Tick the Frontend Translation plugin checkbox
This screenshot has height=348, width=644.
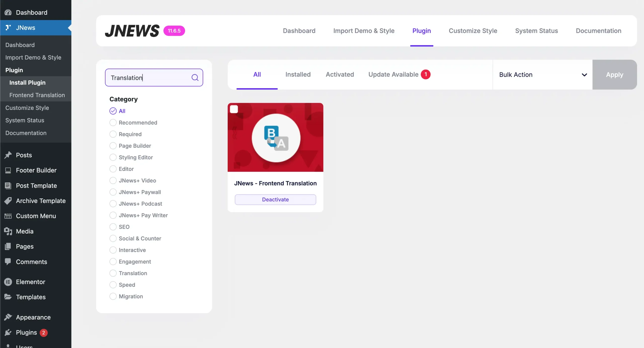click(x=234, y=109)
